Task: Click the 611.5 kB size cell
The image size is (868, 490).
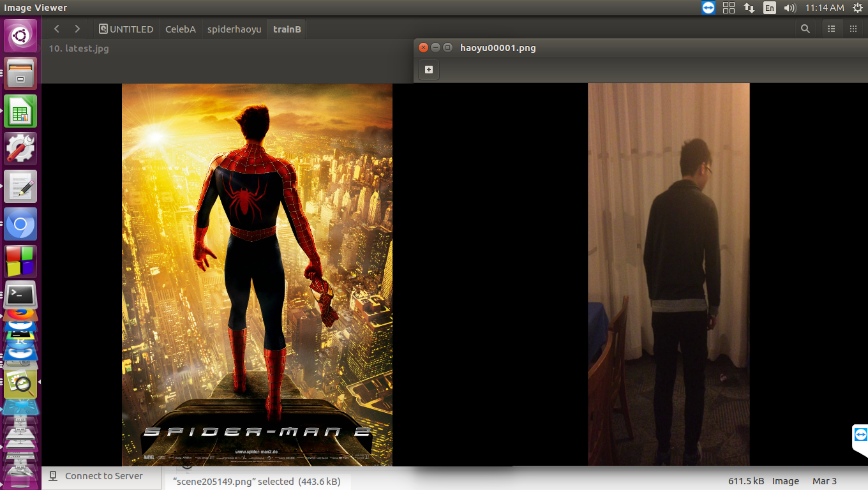Action: [746, 481]
